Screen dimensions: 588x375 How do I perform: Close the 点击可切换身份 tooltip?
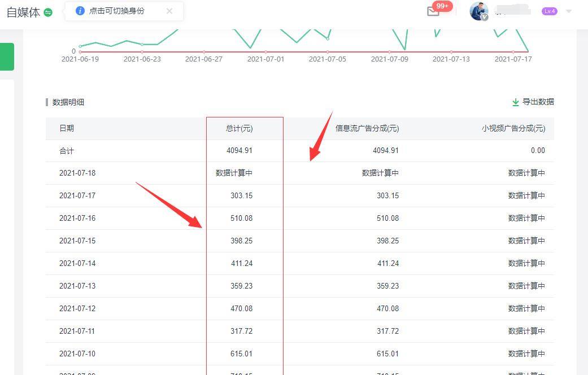click(x=169, y=11)
